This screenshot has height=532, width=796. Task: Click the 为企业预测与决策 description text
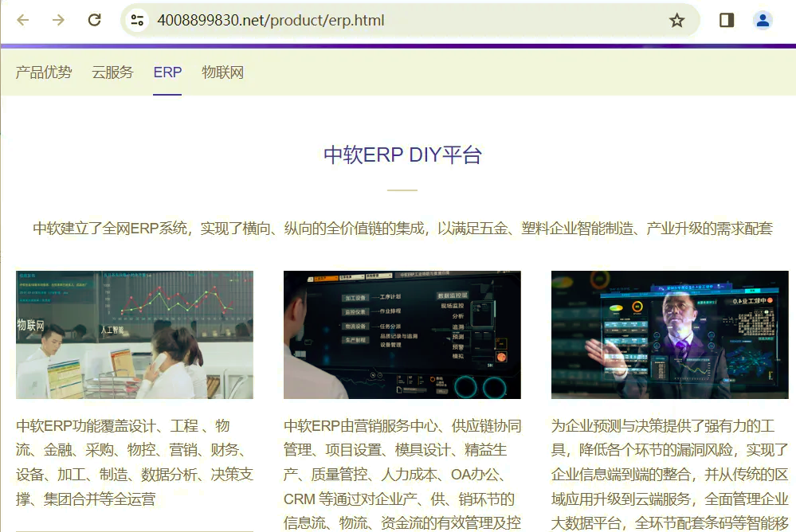[669, 475]
